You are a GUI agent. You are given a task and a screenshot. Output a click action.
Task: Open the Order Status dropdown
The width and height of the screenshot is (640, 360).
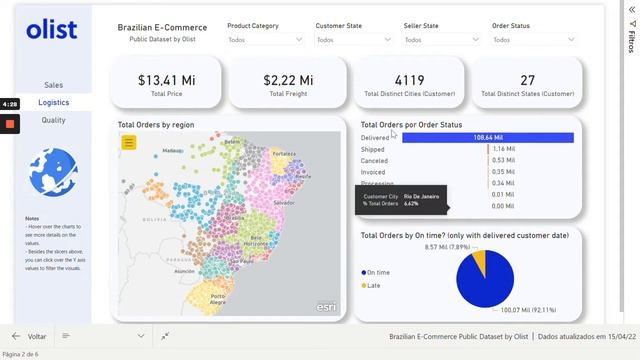click(x=534, y=40)
